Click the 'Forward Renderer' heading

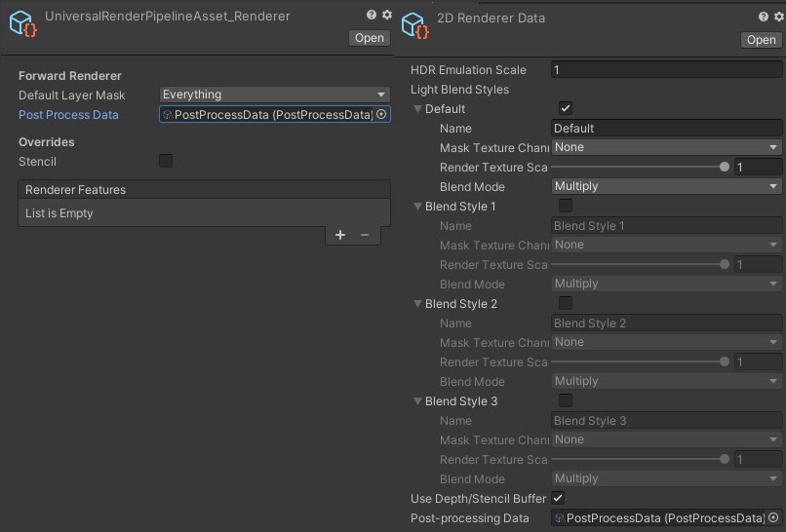pyautogui.click(x=70, y=76)
